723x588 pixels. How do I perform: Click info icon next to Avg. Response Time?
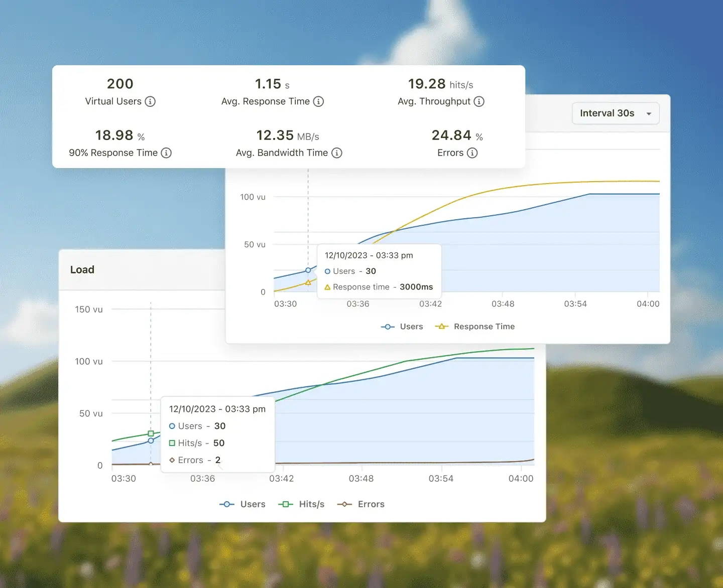click(318, 101)
